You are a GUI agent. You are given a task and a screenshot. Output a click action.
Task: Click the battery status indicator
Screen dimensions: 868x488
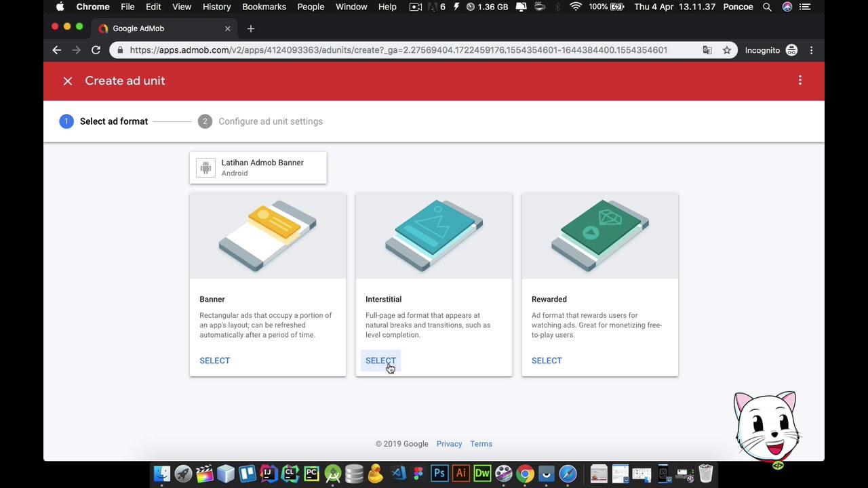click(x=606, y=7)
